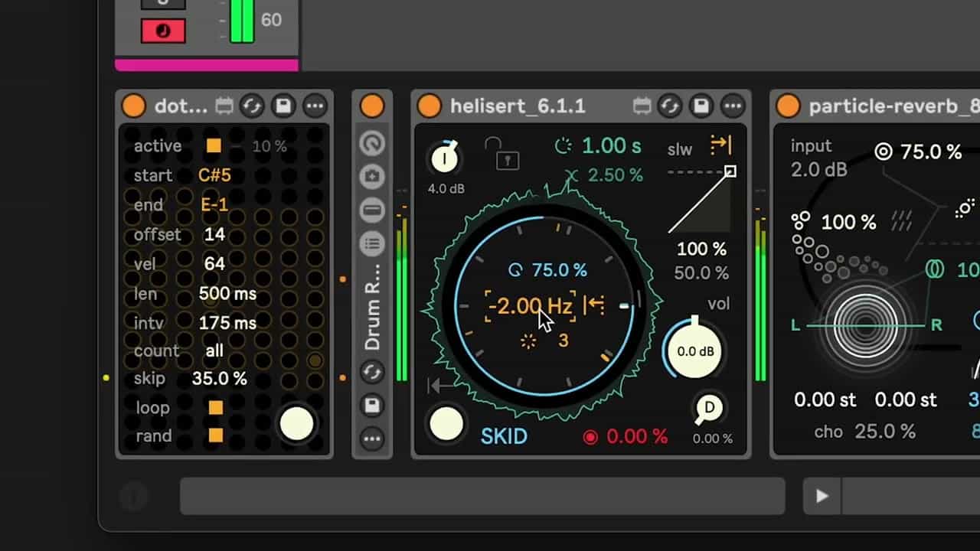980x551 pixels.
Task: Click the vol knob showing 0.0 dB
Action: (x=694, y=351)
